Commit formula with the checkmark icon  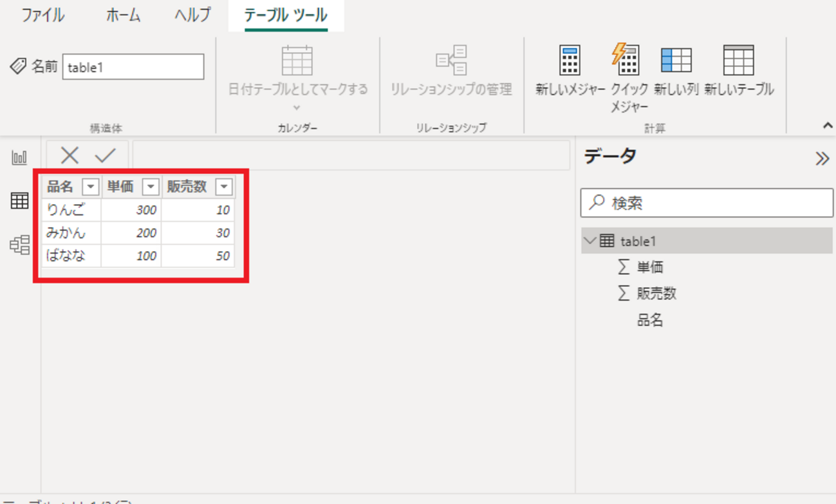[106, 155]
